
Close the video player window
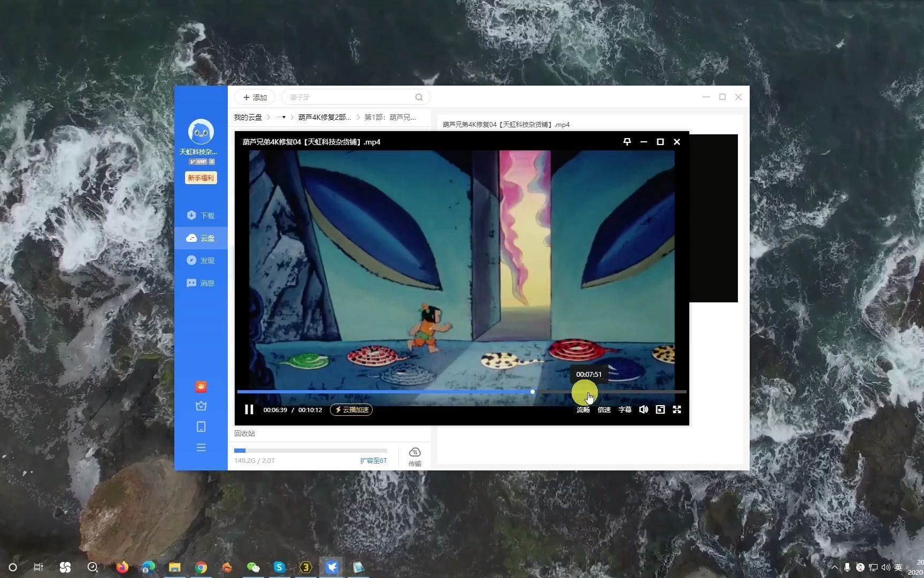[677, 142]
